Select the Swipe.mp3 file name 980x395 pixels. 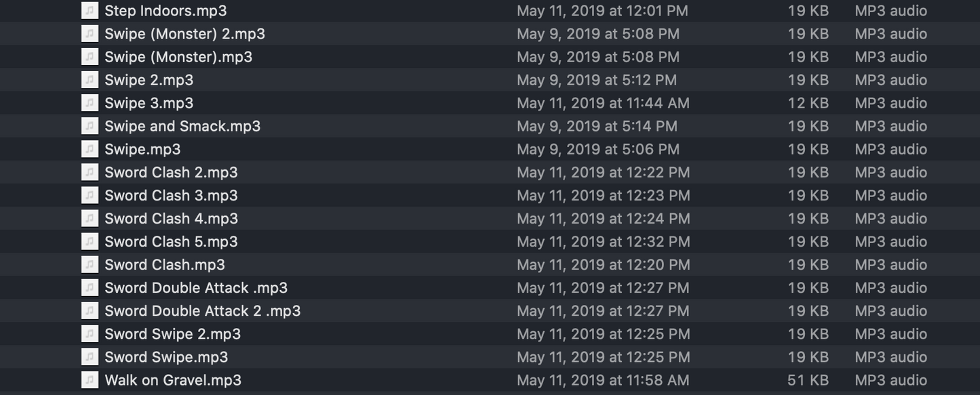[142, 149]
